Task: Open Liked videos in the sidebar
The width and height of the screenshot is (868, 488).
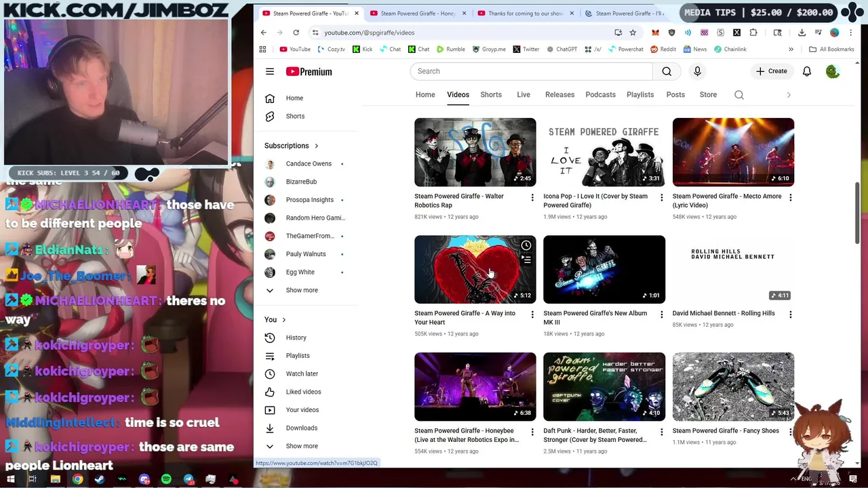Action: 303,392
